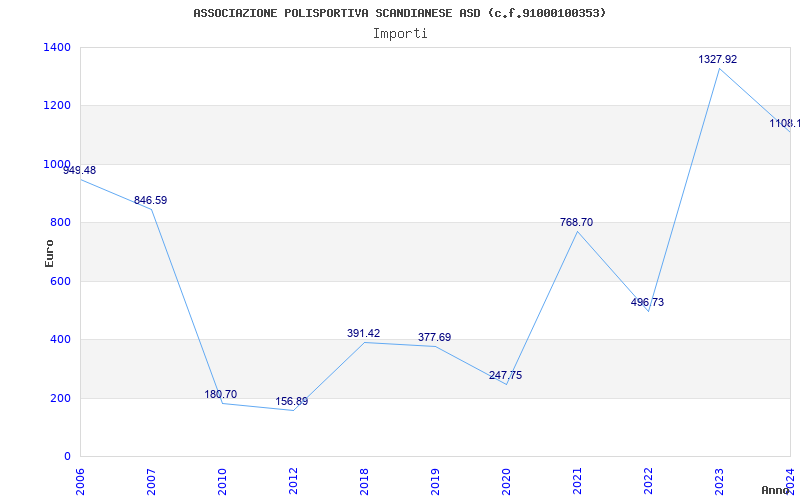Click the 1200 y-axis tick label
This screenshot has height=500, width=800.
[57, 106]
